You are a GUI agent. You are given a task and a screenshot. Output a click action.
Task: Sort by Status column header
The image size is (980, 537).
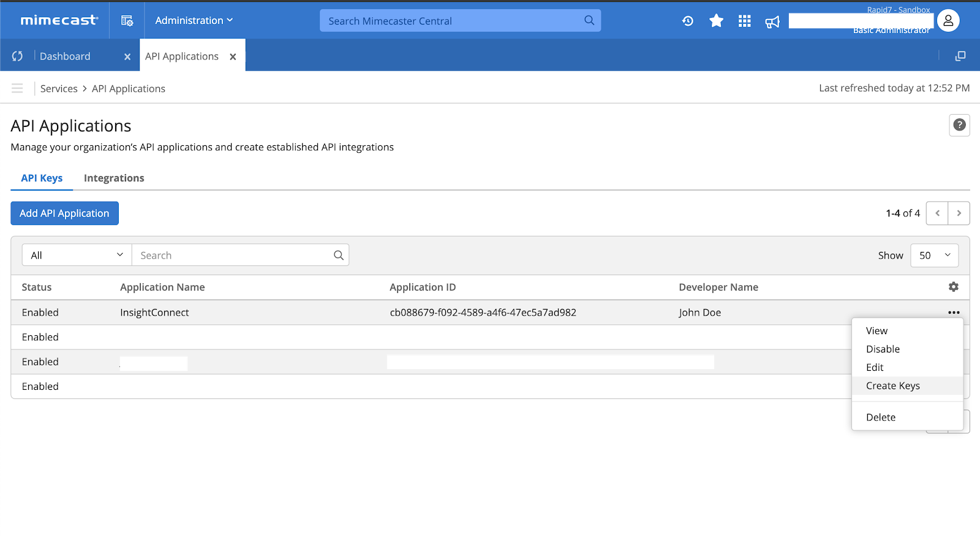coord(37,287)
